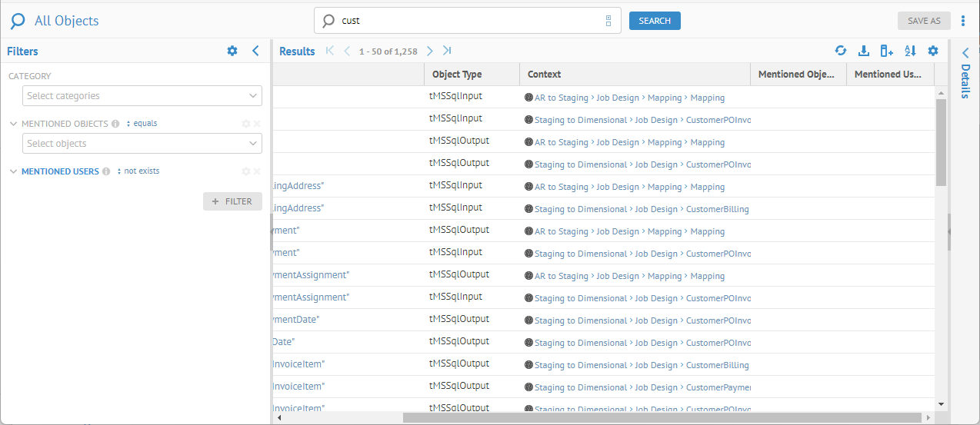Jump to last results page
The width and height of the screenshot is (980, 425).
[x=447, y=51]
